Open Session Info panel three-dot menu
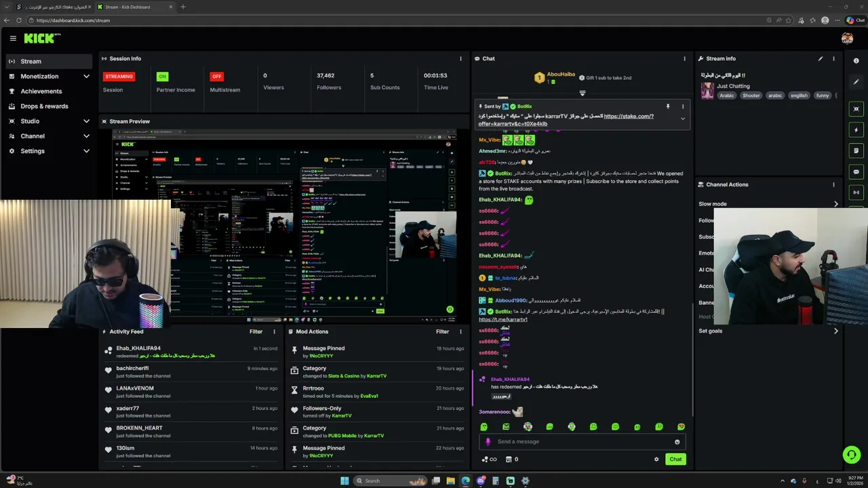The width and height of the screenshot is (868, 488). [x=460, y=58]
